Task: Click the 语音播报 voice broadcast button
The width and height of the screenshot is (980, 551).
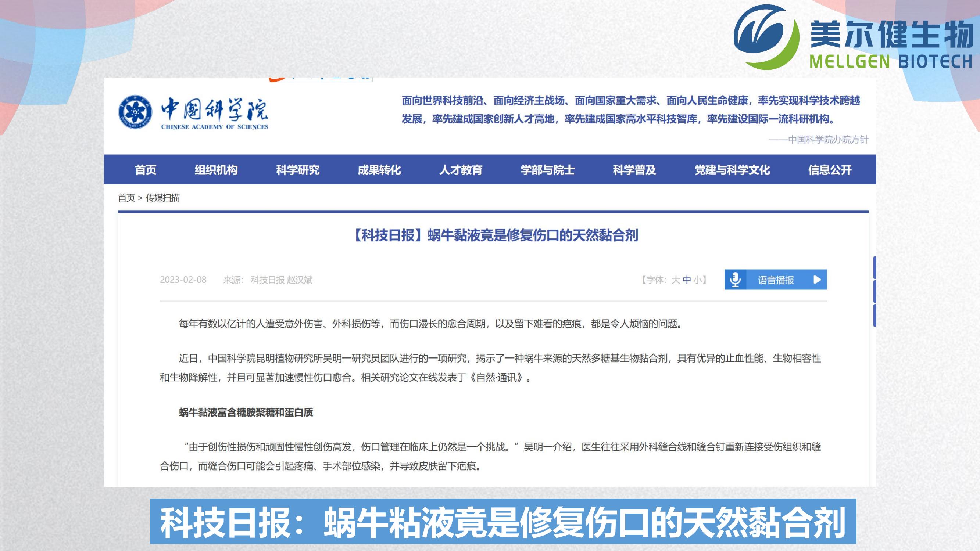Action: [776, 280]
